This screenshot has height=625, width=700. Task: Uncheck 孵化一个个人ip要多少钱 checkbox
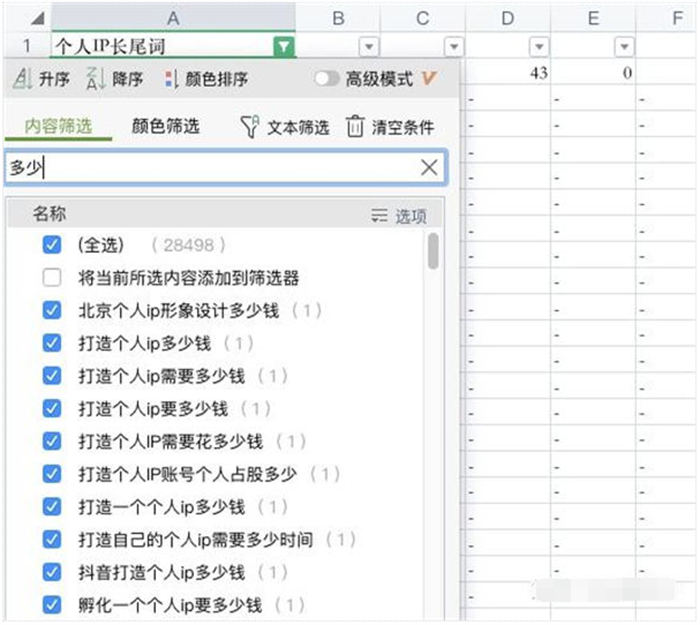(52, 605)
